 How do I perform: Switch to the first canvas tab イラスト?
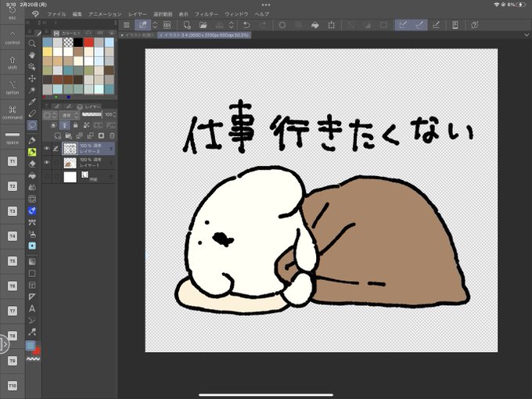(138, 35)
